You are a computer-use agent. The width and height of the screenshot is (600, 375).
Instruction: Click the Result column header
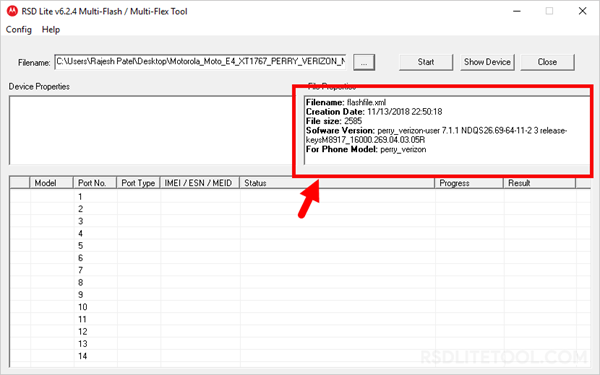(x=540, y=183)
